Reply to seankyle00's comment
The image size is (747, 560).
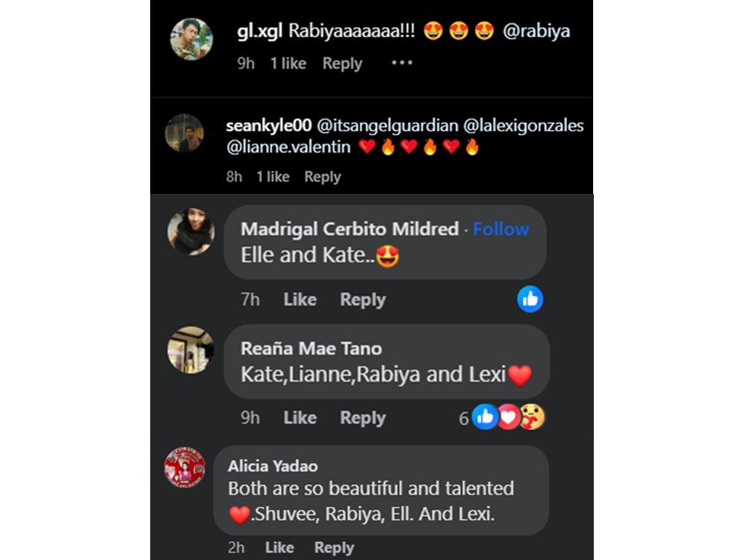click(x=323, y=177)
